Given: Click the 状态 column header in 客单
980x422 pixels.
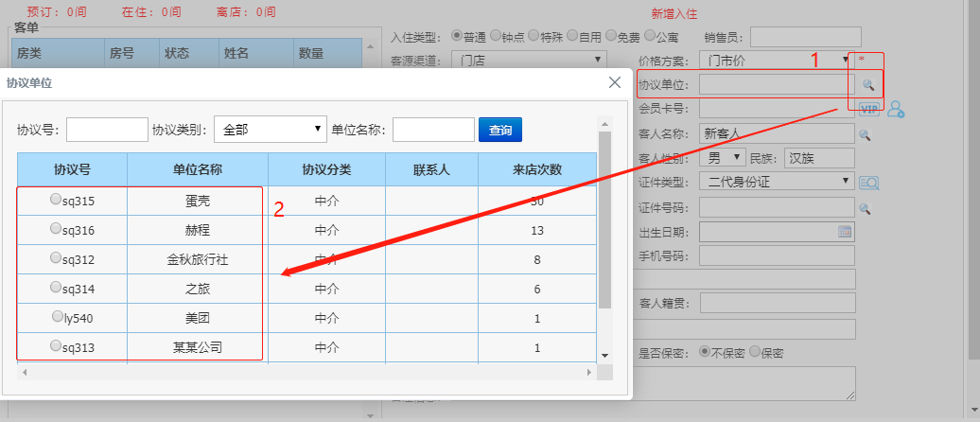Looking at the screenshot, I should click(188, 54).
